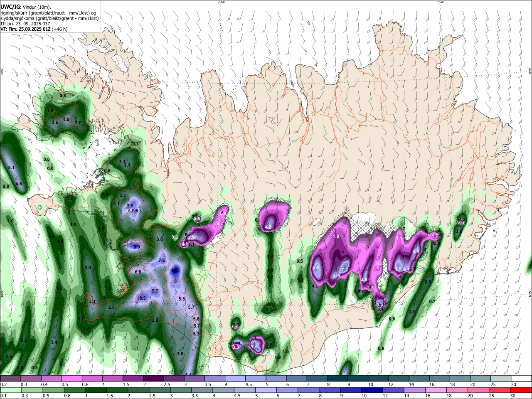This screenshot has width=532, height=399.
Task: Click the "20W" longitude label
Action: click(221, 2)
